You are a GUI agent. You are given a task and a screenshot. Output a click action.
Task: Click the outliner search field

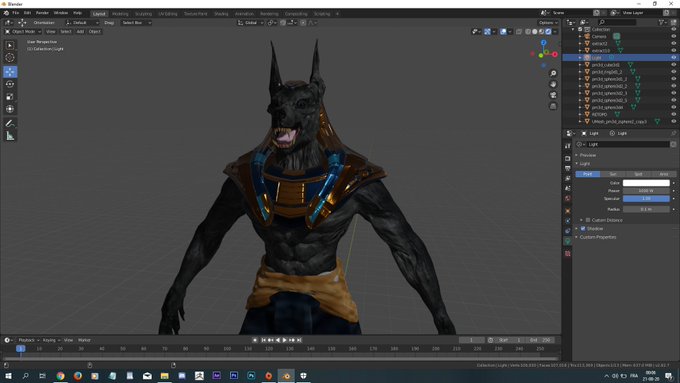pos(617,22)
